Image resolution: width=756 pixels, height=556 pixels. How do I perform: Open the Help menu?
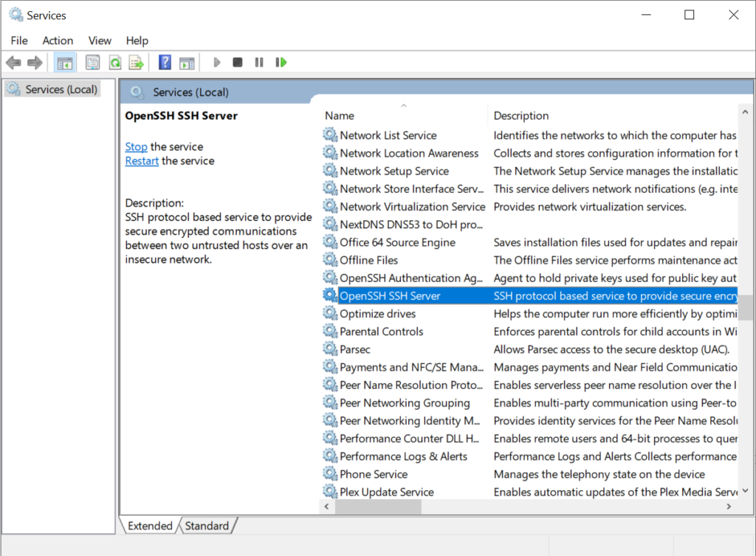(x=137, y=41)
